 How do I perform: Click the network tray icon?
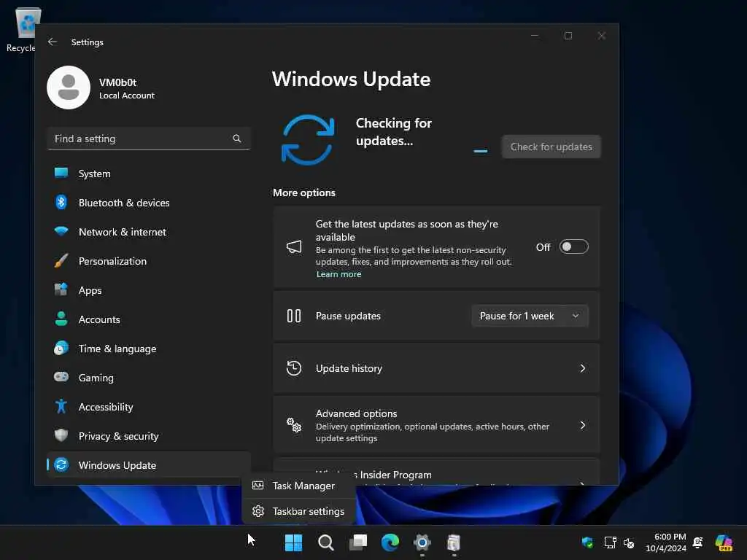610,542
